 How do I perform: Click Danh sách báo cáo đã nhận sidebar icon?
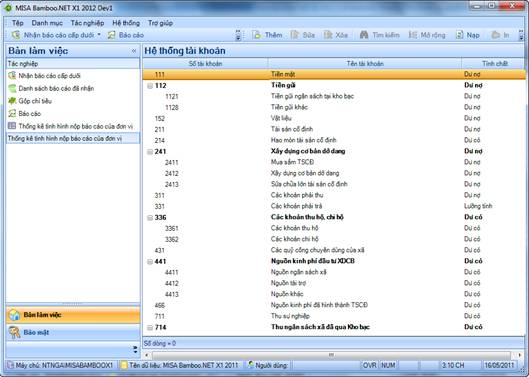12,88
